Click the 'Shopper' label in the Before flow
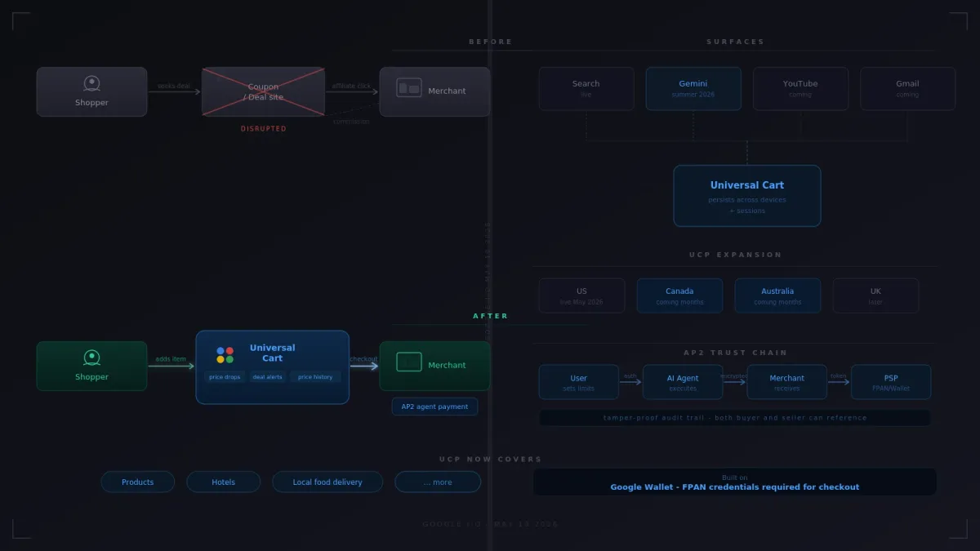 (91, 103)
